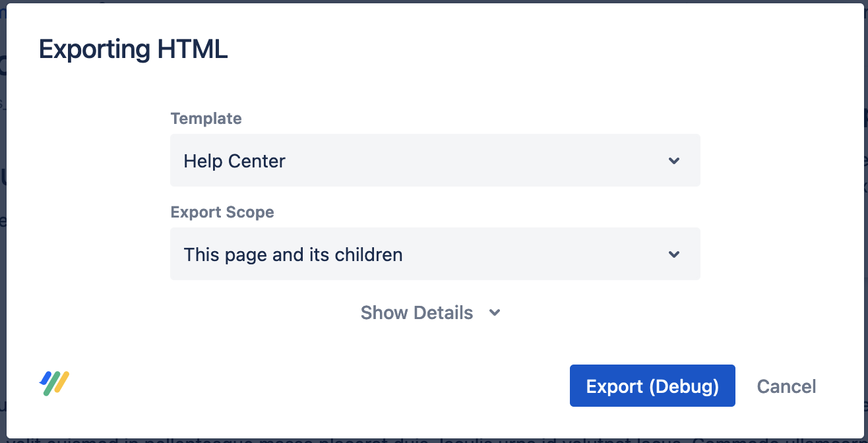868x443 pixels.
Task: Click the Show Details text label
Action: [x=416, y=312]
